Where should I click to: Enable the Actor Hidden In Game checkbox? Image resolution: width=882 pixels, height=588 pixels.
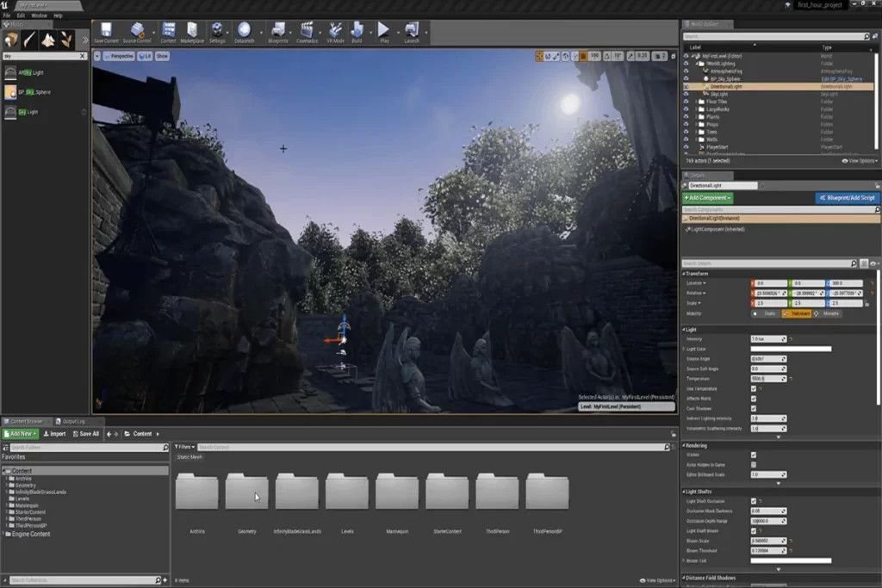(x=754, y=464)
